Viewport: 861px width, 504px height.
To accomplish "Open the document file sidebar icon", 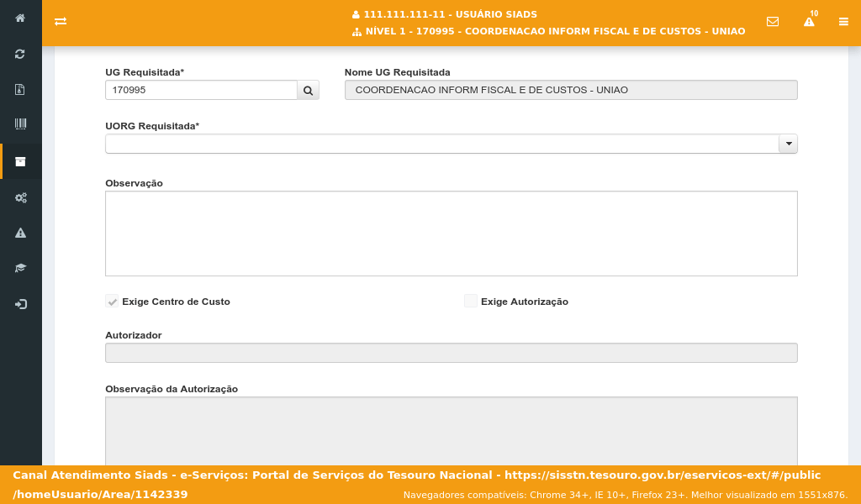I will pyautogui.click(x=20, y=89).
